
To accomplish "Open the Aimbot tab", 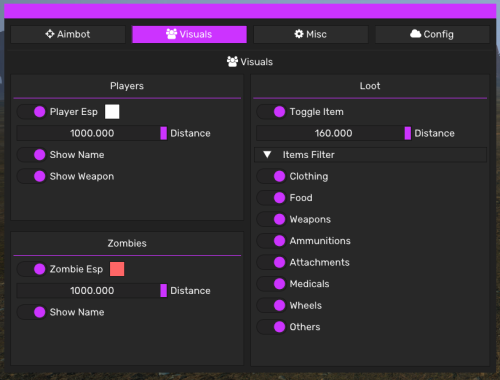I will point(68,34).
